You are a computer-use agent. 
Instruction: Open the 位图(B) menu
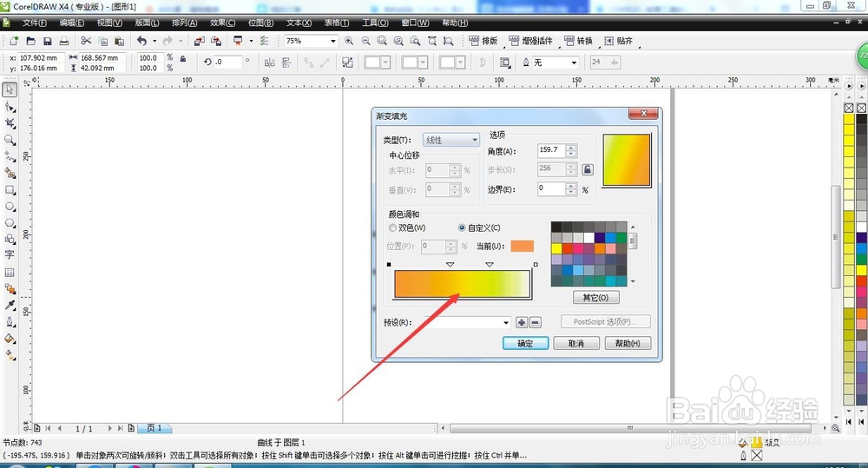pos(260,23)
